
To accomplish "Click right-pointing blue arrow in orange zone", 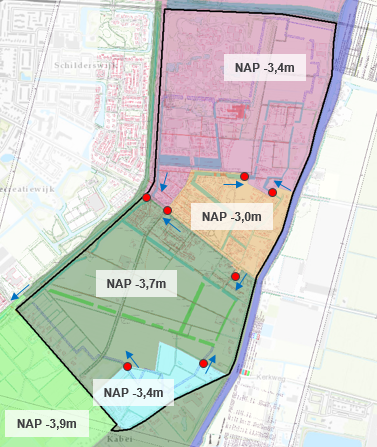I will click(x=234, y=184).
